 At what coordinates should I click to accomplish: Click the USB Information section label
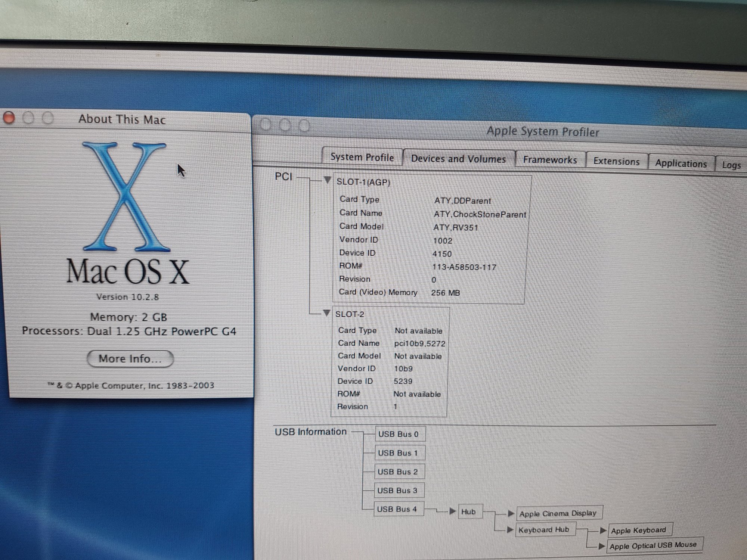pyautogui.click(x=311, y=432)
